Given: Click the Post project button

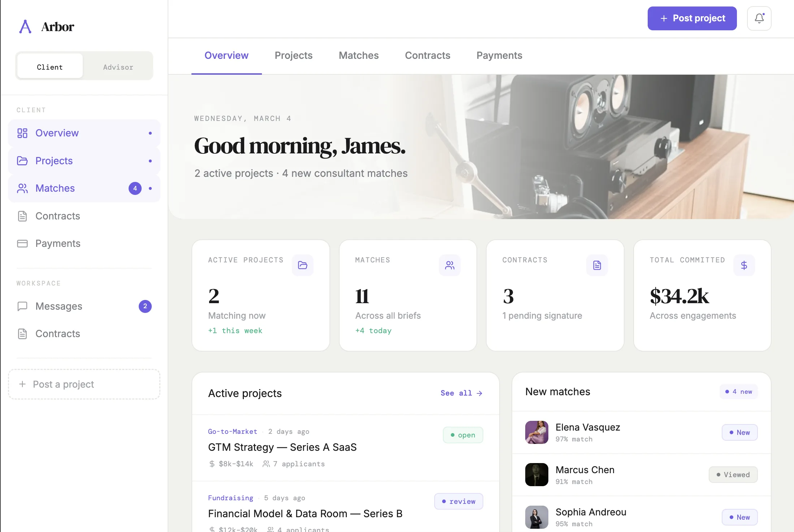Looking at the screenshot, I should [692, 18].
